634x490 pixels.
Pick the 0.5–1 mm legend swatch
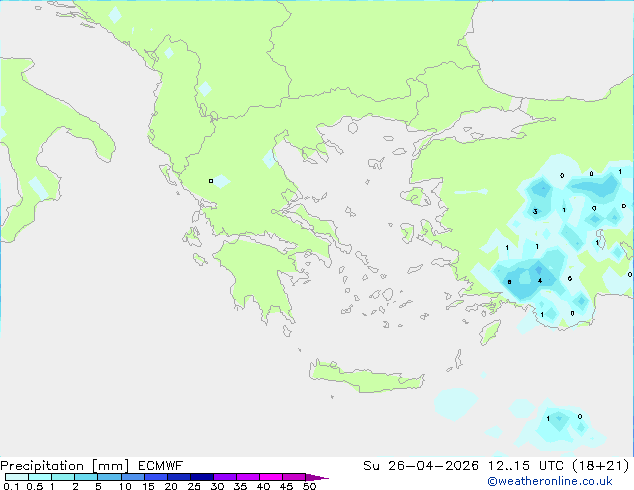click(x=40, y=477)
